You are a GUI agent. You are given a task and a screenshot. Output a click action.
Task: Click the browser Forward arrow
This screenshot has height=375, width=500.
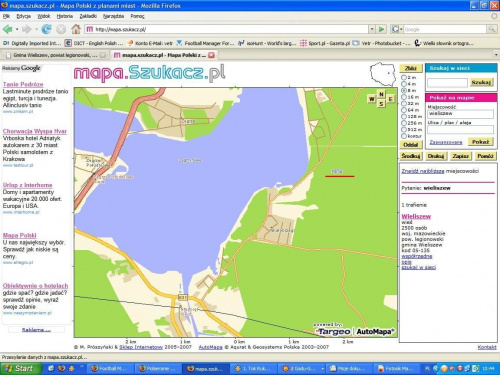26,29
